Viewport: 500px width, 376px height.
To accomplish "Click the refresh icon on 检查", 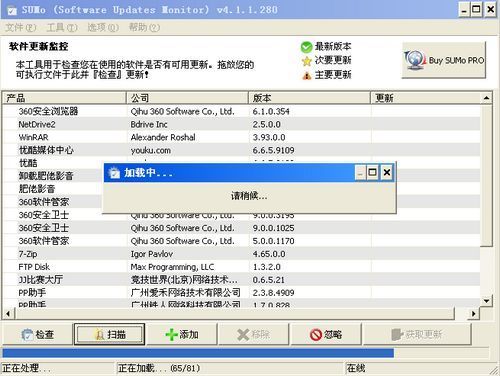I will (27, 335).
